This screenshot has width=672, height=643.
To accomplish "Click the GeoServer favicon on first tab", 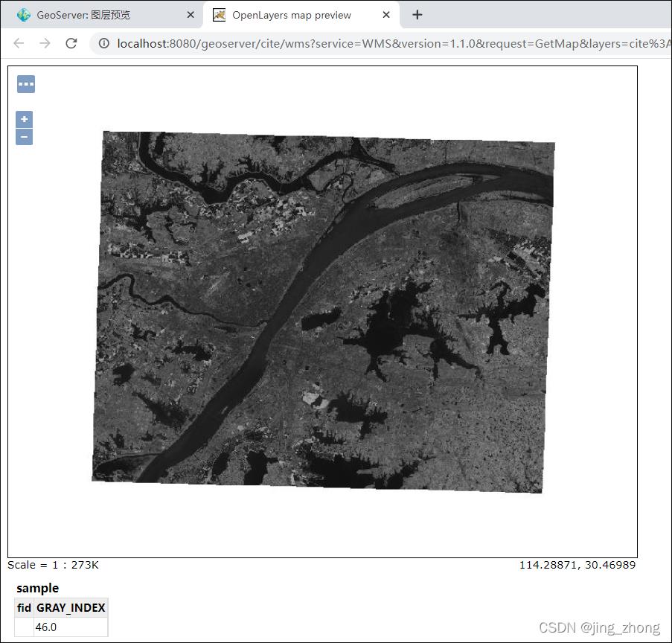I will coord(24,15).
